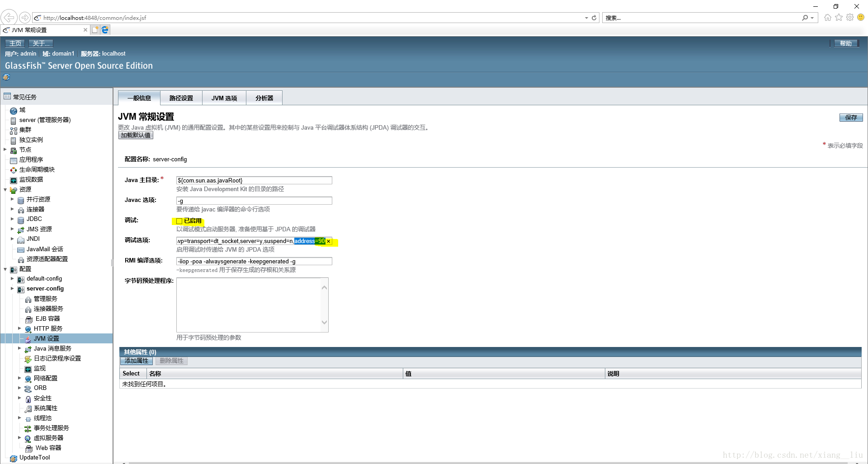
Task: Expand the 网络配置 tree node
Action: point(20,378)
